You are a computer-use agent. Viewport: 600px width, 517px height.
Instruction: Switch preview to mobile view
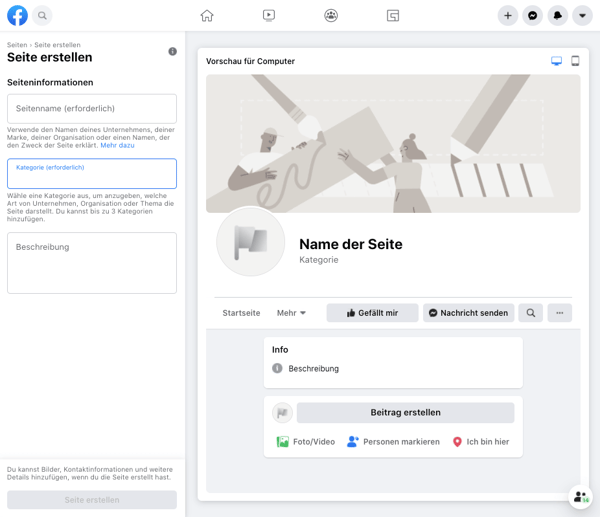[575, 61]
